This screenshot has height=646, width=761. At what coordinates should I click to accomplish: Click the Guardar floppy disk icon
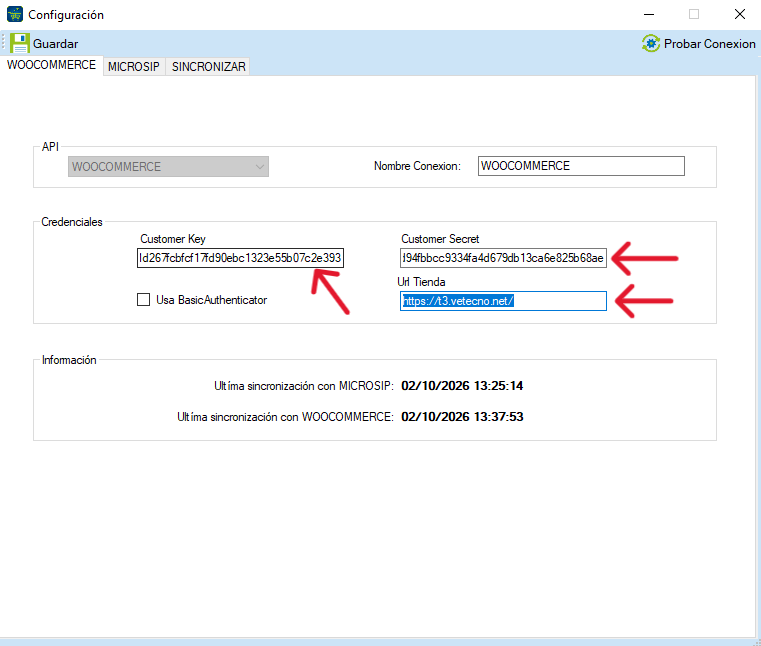19,44
